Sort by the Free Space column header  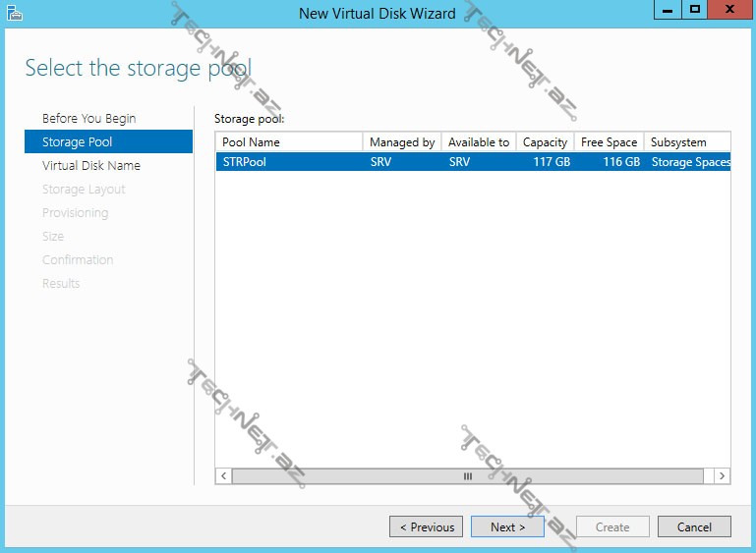[609, 142]
